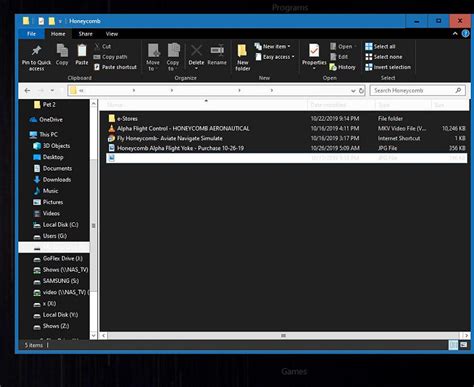Open the Easy access dropdown
474x387 pixels.
(x=275, y=57)
